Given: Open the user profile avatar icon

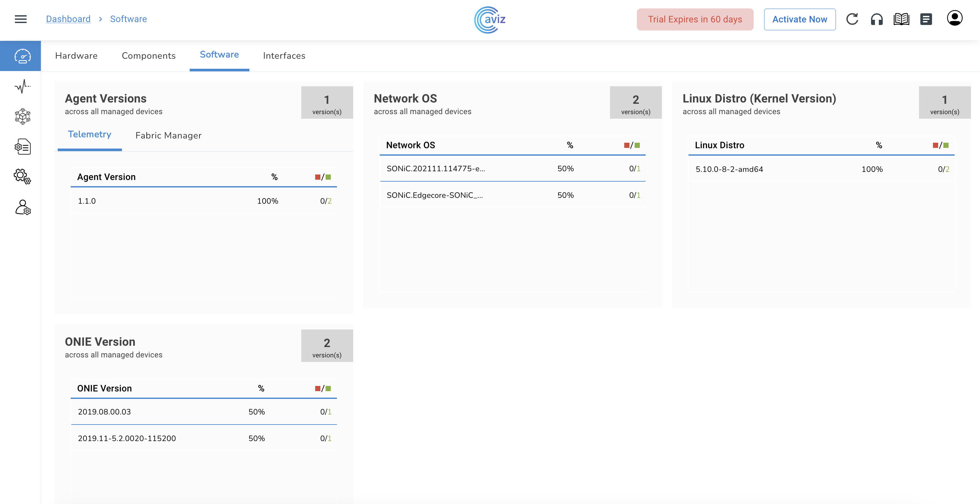Looking at the screenshot, I should tap(954, 18).
